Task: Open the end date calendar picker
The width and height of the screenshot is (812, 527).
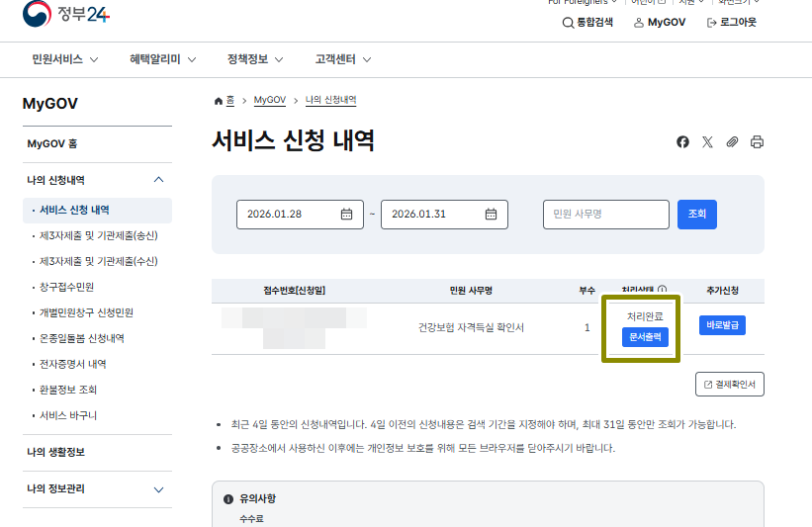Action: pyautogui.click(x=491, y=214)
